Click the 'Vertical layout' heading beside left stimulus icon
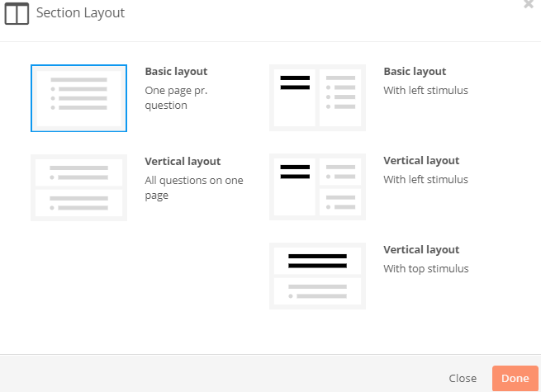 (421, 160)
